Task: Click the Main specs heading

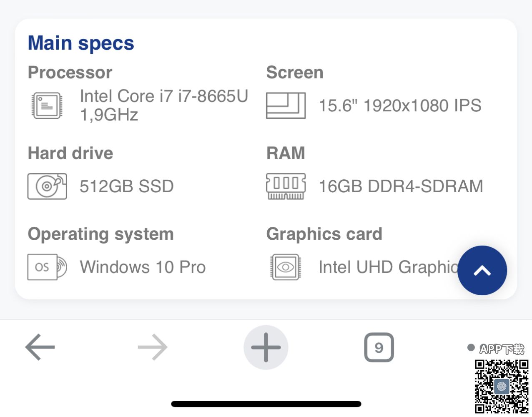Action: [x=81, y=43]
